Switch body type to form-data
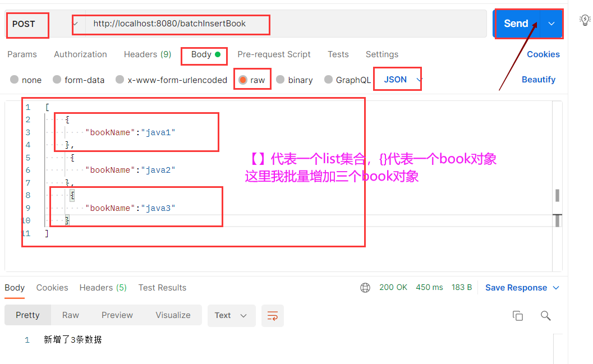 79,80
